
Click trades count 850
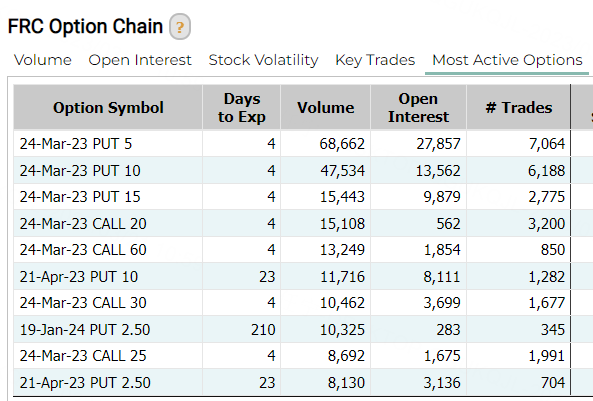553,250
